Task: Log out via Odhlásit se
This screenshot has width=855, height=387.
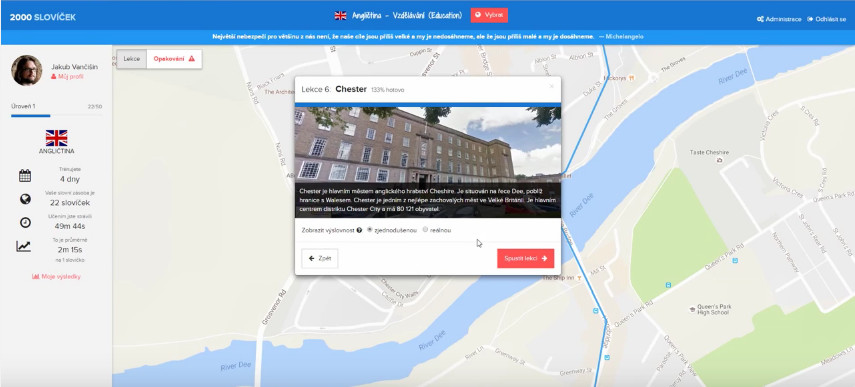Action: pyautogui.click(x=827, y=19)
